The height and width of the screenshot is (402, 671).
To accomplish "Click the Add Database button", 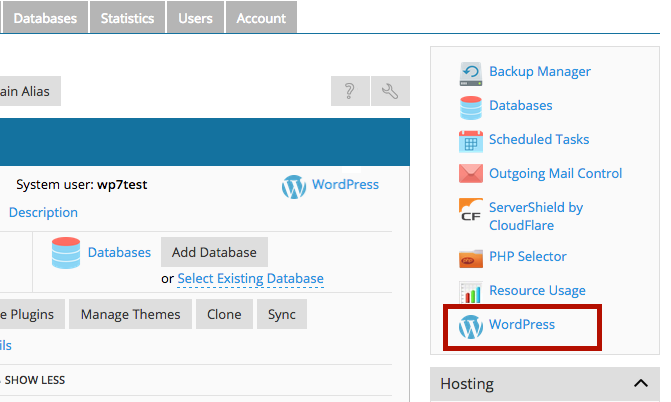I will [x=214, y=252].
